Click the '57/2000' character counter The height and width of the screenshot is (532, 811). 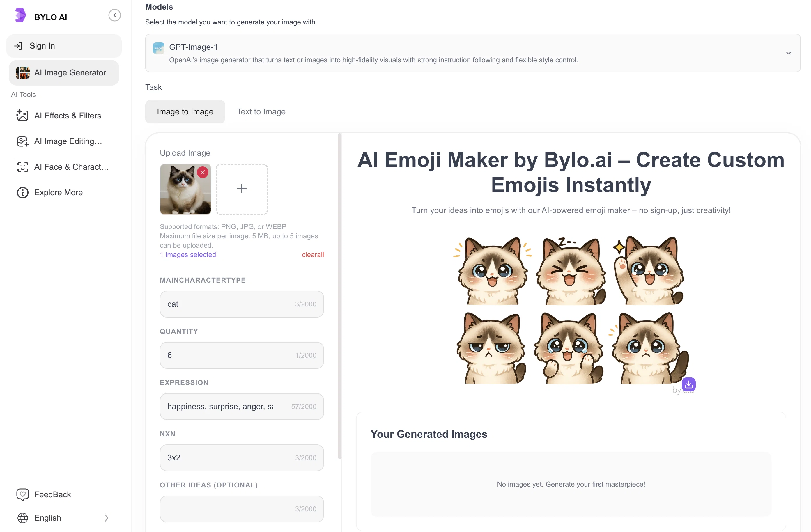(x=304, y=406)
